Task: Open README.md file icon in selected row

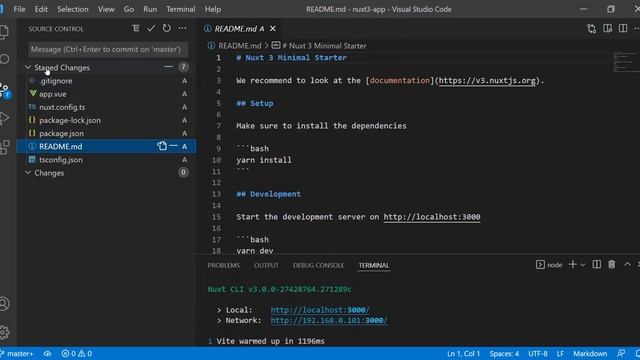Action: (x=162, y=146)
